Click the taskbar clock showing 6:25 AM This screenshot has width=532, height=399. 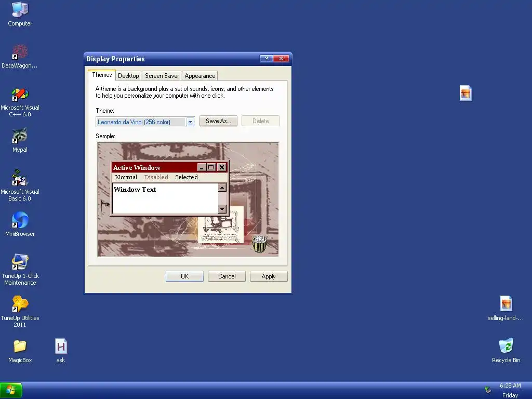tap(510, 385)
